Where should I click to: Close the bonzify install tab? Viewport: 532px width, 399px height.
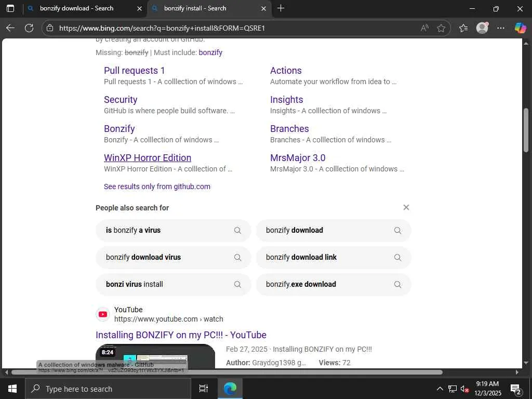pos(263,8)
